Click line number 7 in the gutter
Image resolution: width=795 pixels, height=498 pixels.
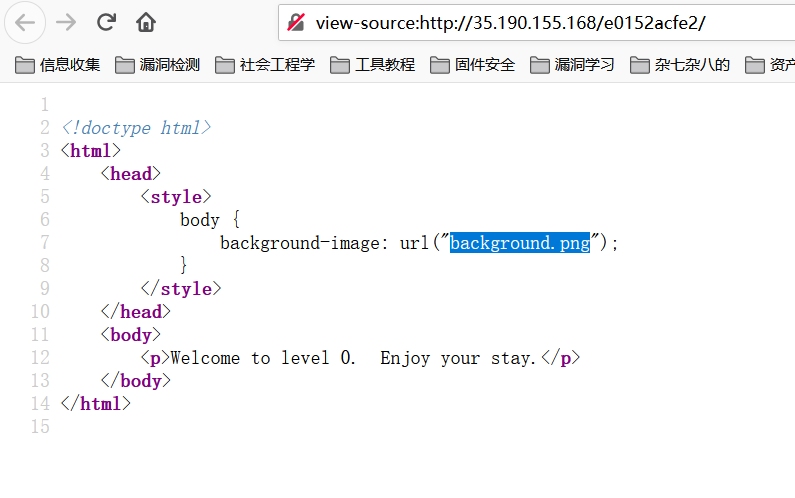(45, 242)
